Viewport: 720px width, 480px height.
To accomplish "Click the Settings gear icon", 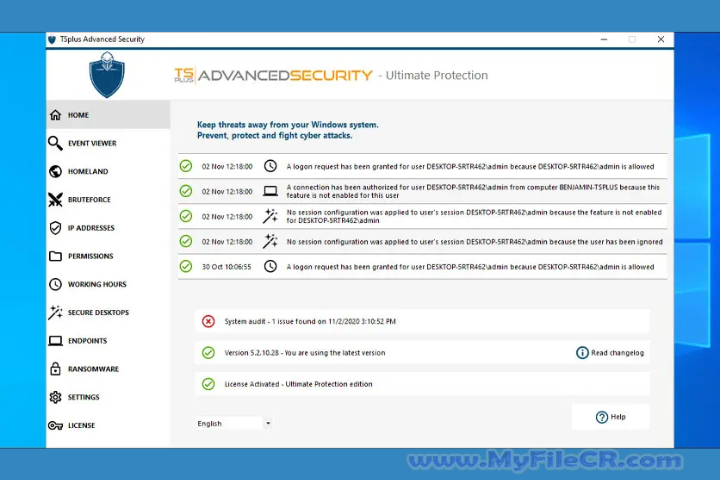I will click(x=55, y=397).
